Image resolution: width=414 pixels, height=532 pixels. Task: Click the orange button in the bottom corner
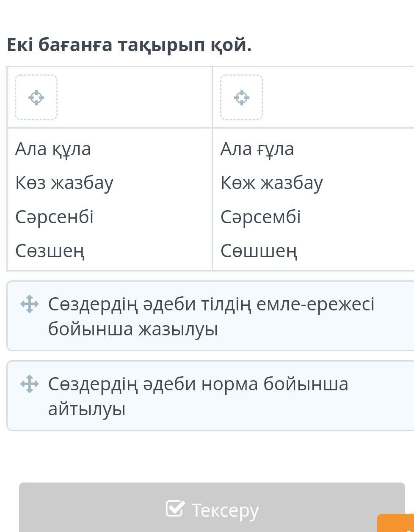pyautogui.click(x=396, y=524)
